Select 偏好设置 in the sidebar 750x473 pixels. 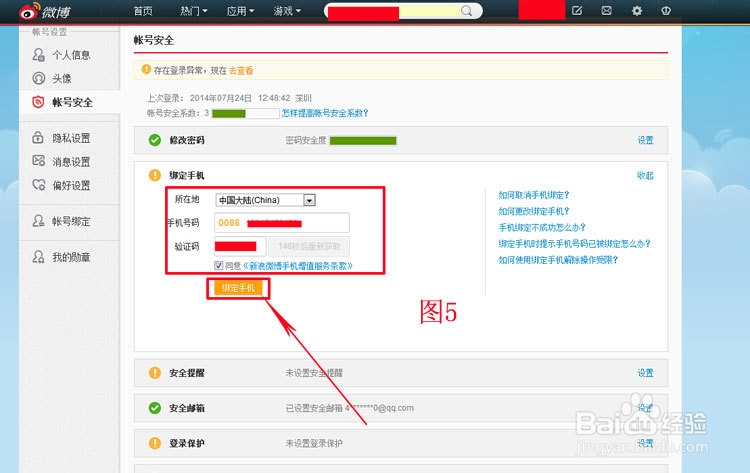tap(71, 185)
